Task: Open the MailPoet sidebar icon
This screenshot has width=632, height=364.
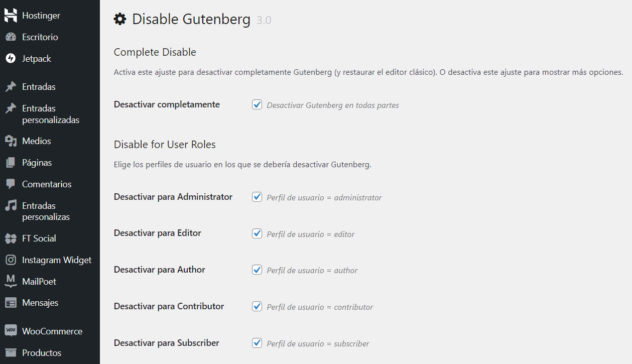Action: click(x=10, y=281)
